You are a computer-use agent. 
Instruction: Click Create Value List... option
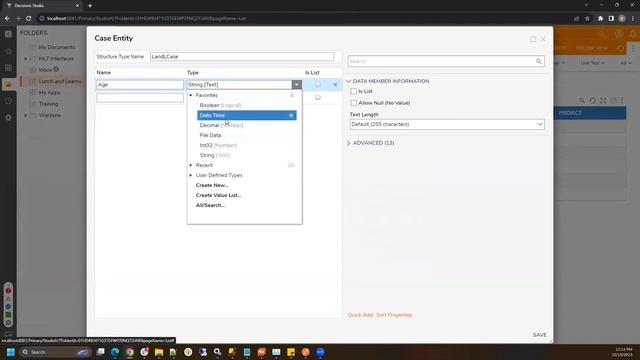[x=218, y=195]
